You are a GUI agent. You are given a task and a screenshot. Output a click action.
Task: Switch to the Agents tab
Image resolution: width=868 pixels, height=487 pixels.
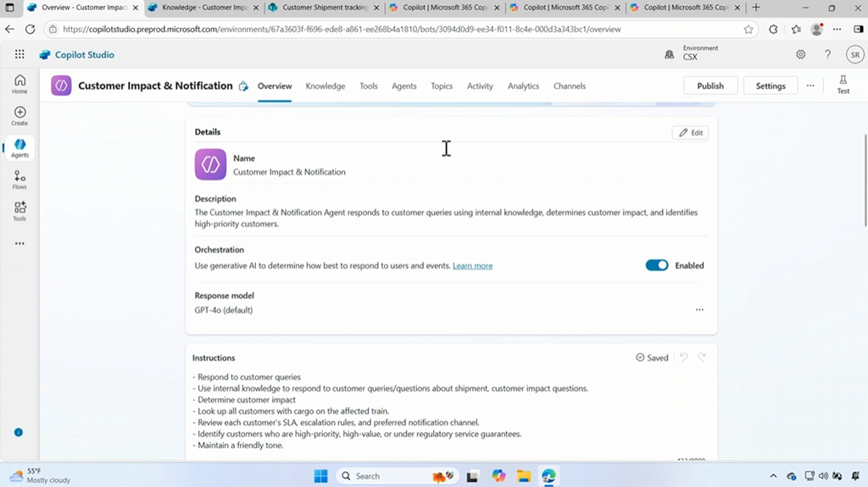(404, 86)
